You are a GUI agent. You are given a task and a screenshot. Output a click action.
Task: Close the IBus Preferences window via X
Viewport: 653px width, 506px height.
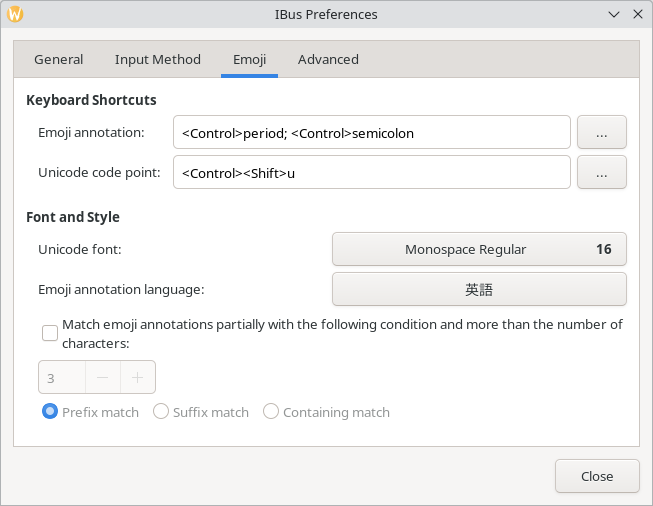click(x=638, y=14)
